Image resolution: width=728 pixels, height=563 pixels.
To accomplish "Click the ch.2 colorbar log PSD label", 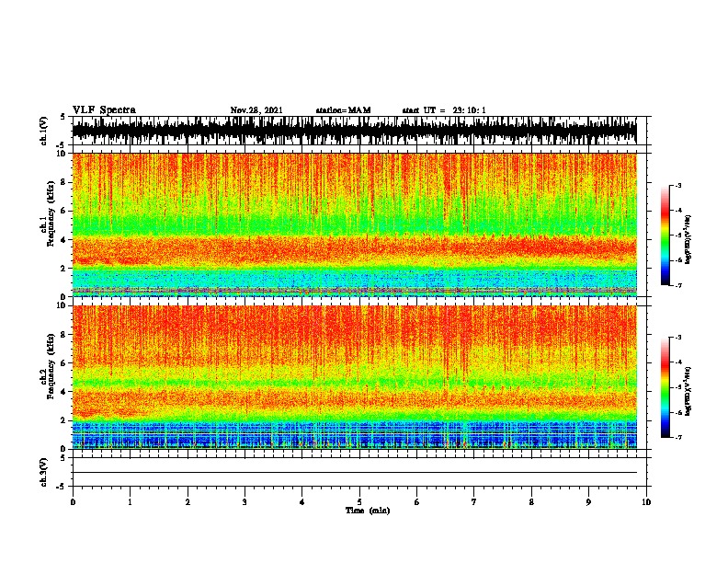I will click(688, 391).
